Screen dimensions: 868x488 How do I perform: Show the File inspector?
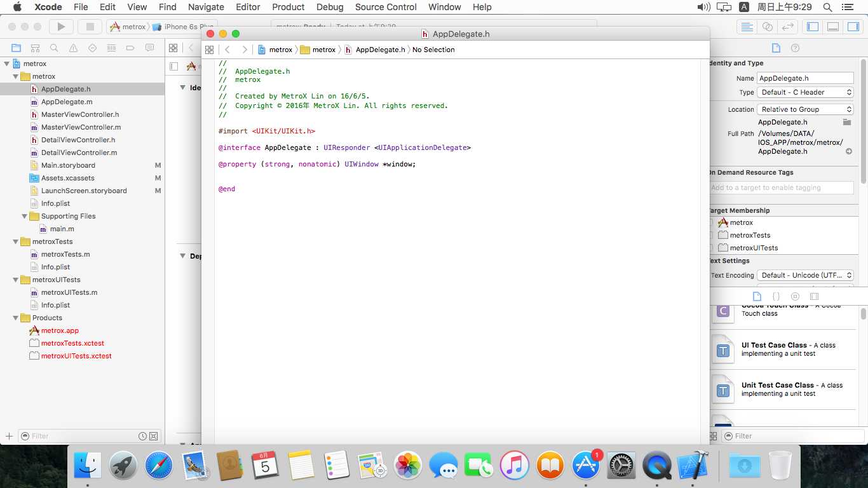click(776, 48)
